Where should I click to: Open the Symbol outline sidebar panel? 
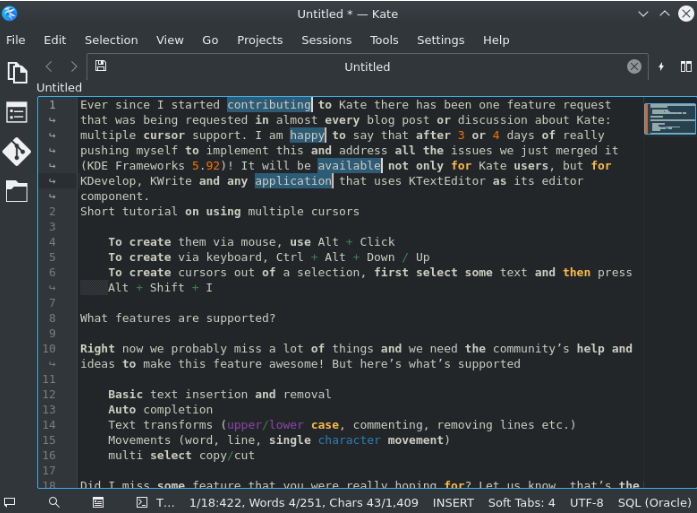(17, 113)
